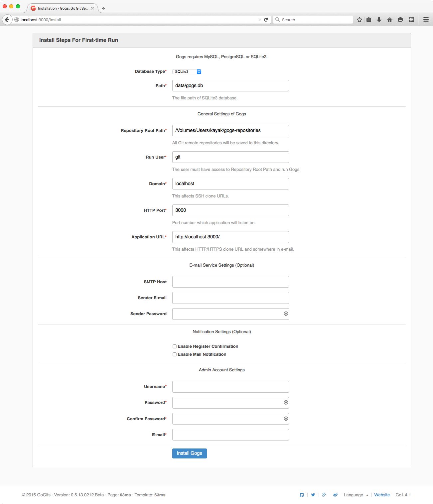Go to the browser home page icon
433x504 pixels.
(390, 20)
